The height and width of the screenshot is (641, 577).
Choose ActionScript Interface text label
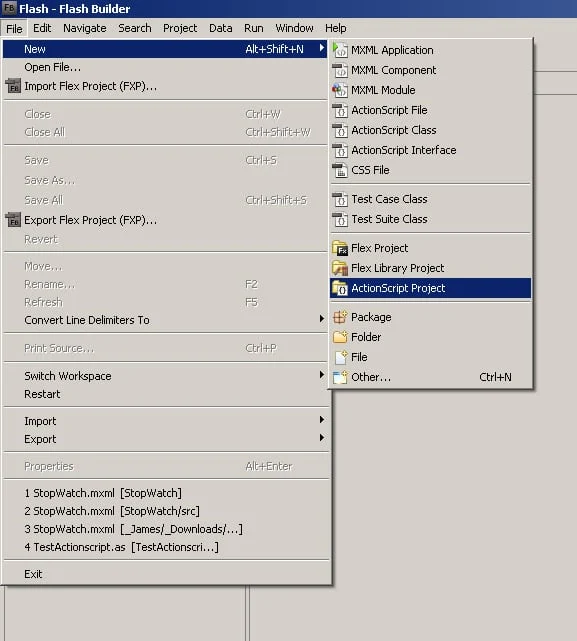tap(404, 150)
